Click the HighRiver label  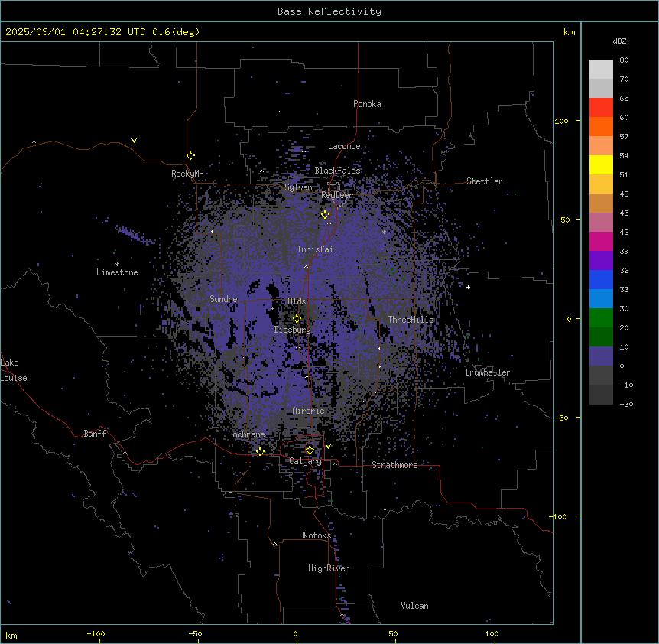[329, 568]
